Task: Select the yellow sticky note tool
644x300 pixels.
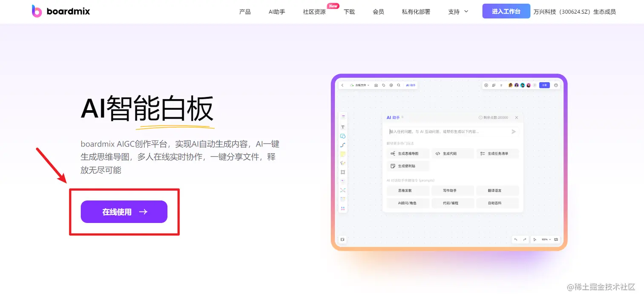Action: [x=343, y=154]
